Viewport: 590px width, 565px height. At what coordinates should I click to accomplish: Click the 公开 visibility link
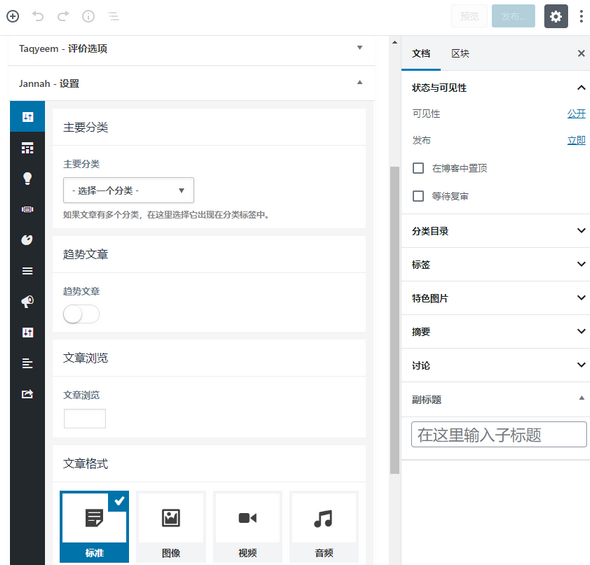[x=576, y=114]
